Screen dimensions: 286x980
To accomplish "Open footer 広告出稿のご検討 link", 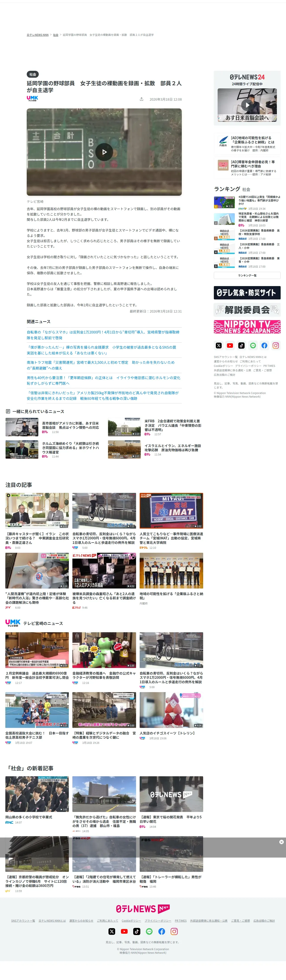I will point(264,921).
